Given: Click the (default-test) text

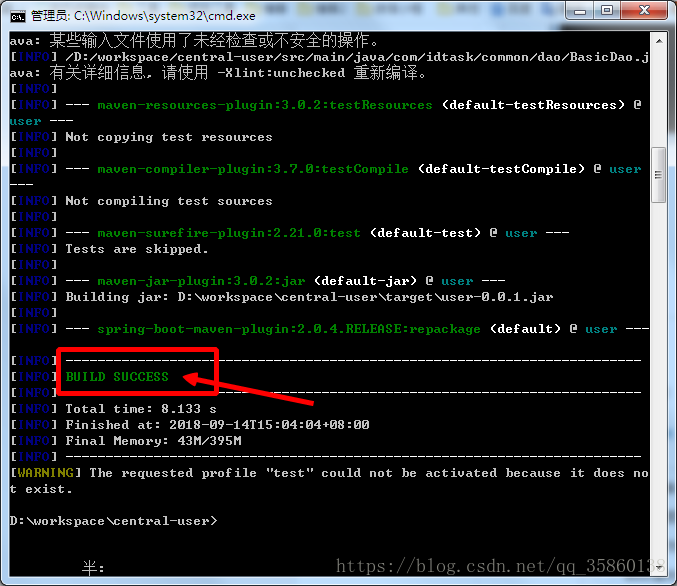Looking at the screenshot, I should [425, 233].
